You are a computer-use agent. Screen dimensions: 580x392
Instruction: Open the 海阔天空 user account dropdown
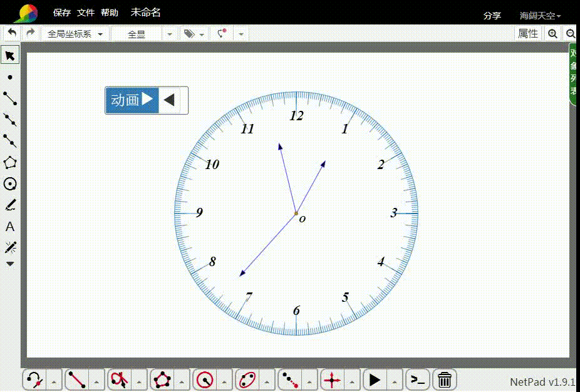[x=540, y=16]
